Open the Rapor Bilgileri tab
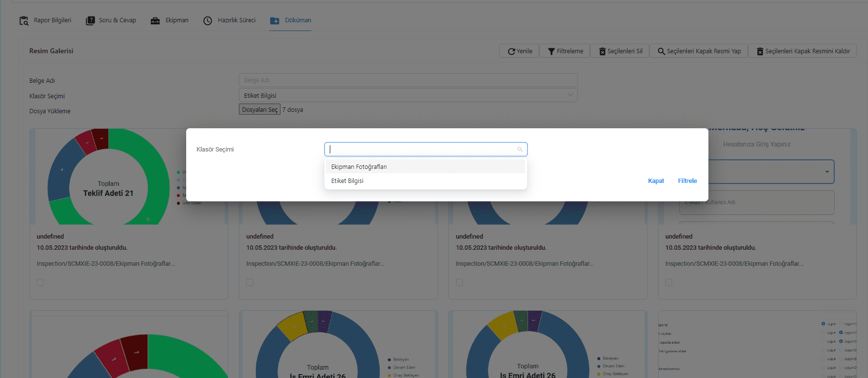Viewport: 868px width, 378px height. 45,20
